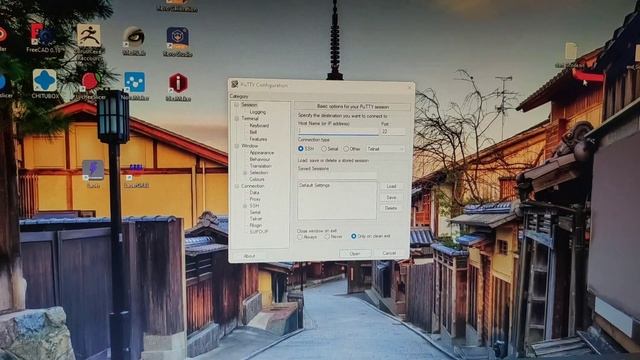Choose Only on clean exit option
640x360 pixels.
coord(354,236)
